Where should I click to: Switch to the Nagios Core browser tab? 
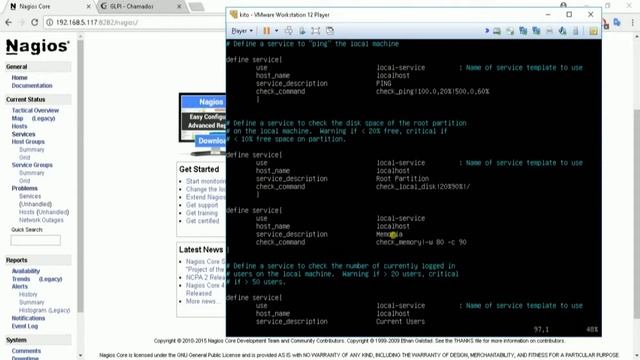[x=49, y=7]
